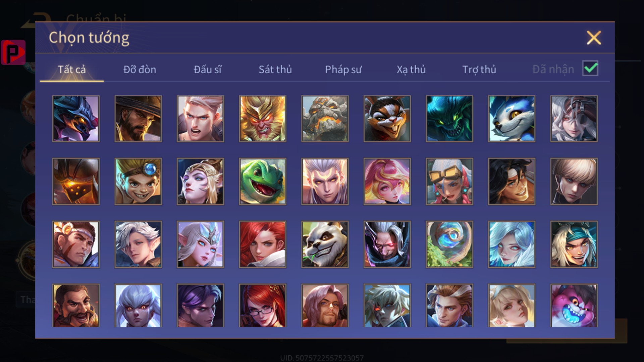Select the red-haired hero with glasses
This screenshot has height=362, width=644.
click(x=263, y=306)
